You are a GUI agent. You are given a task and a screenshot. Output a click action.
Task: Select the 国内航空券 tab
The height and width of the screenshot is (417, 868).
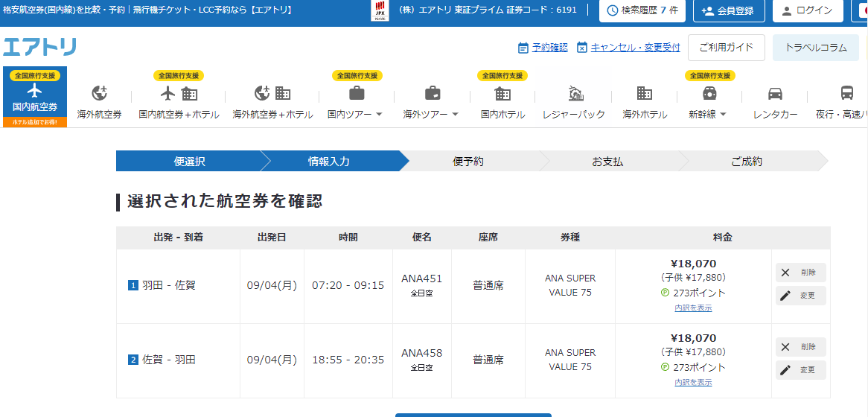tap(35, 97)
